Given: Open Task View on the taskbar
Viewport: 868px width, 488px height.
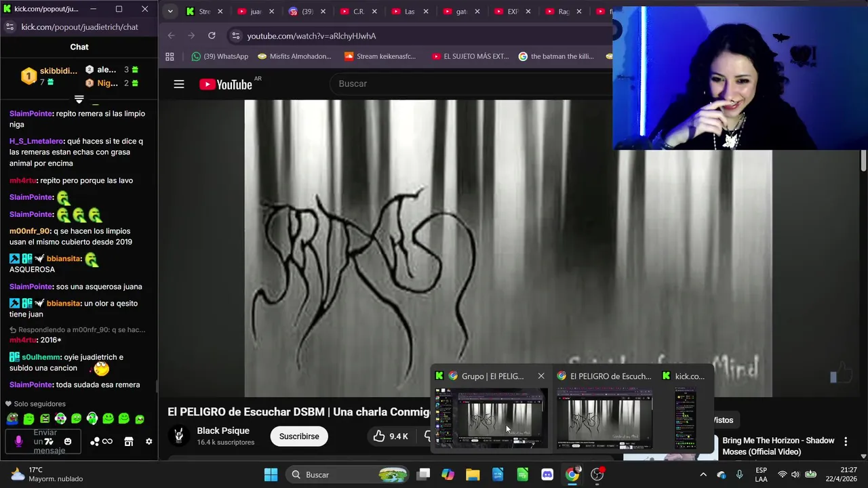Looking at the screenshot, I should point(423,474).
